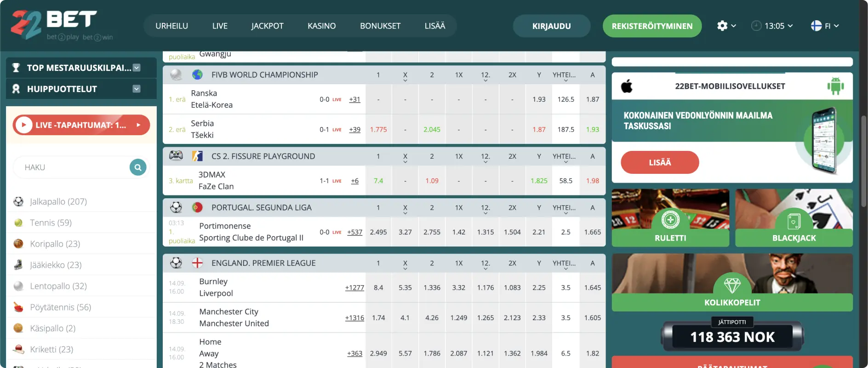868x368 pixels.
Task: Click the volleyball icon in FIVB header
Action: (x=176, y=75)
